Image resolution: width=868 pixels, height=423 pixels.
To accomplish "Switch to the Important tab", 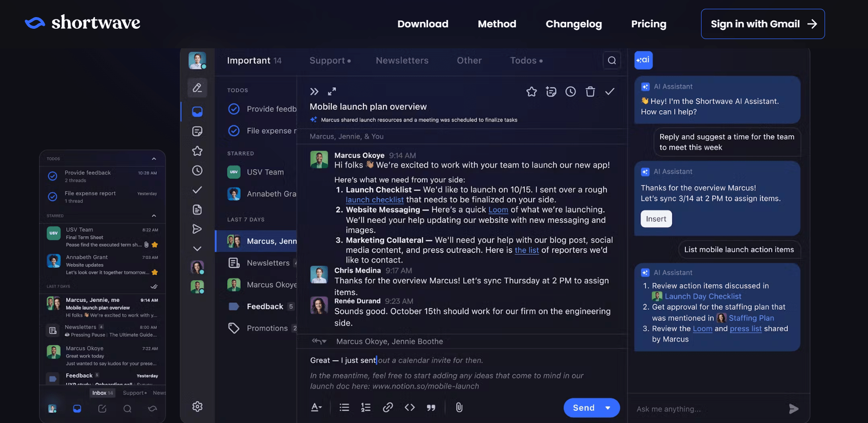I will (x=254, y=60).
